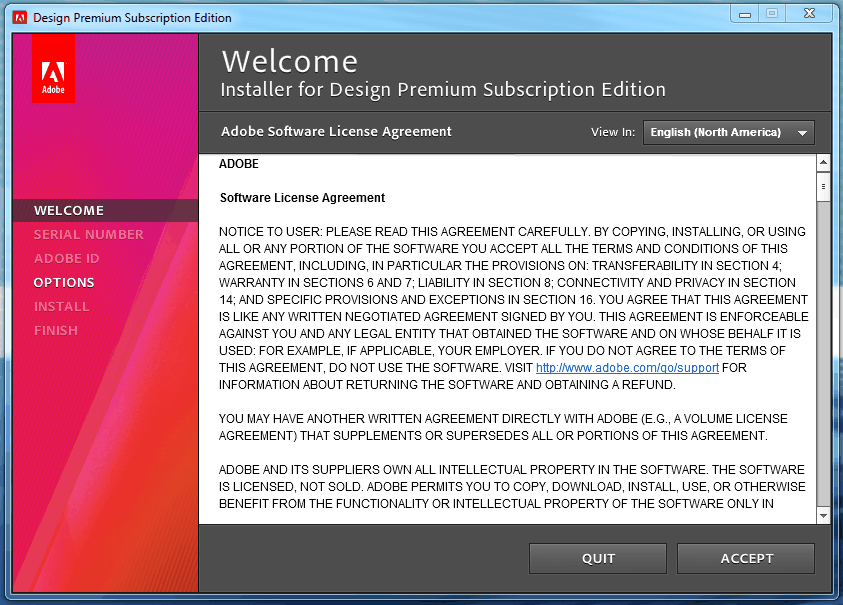Accept the software license agreement
The height and width of the screenshot is (605, 843).
[x=745, y=558]
